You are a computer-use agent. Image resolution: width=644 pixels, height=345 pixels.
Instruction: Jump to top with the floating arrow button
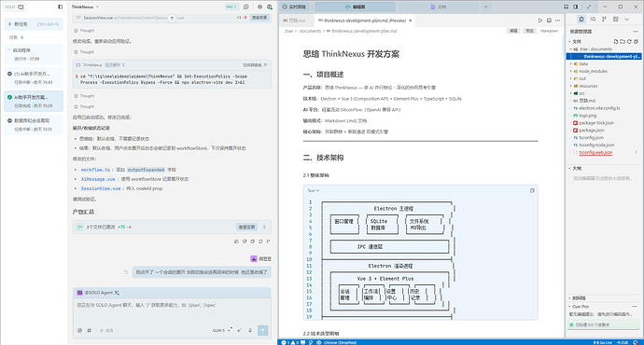tap(172, 18)
